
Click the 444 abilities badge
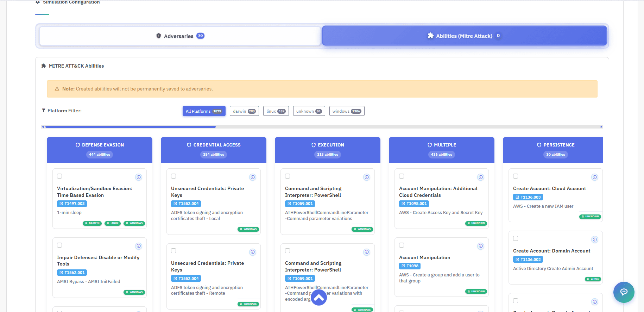100,155
